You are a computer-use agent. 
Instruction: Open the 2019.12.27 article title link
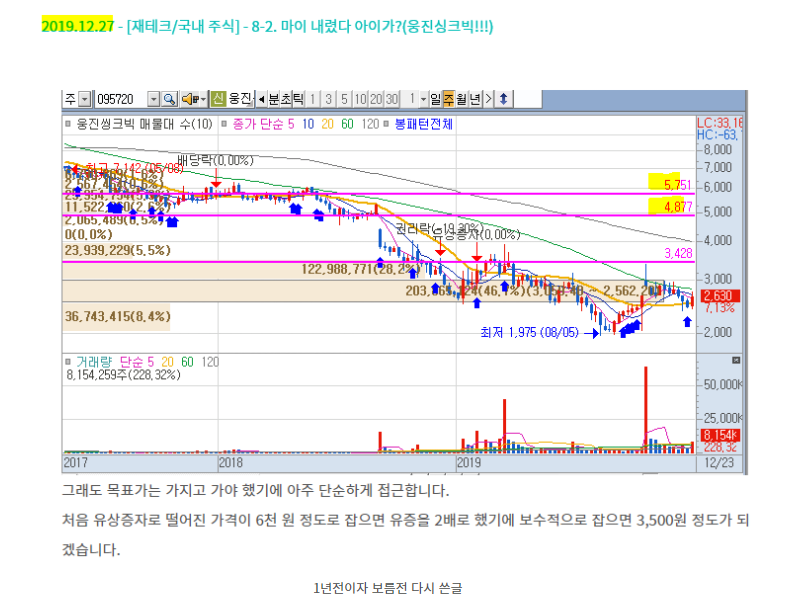tap(267, 26)
